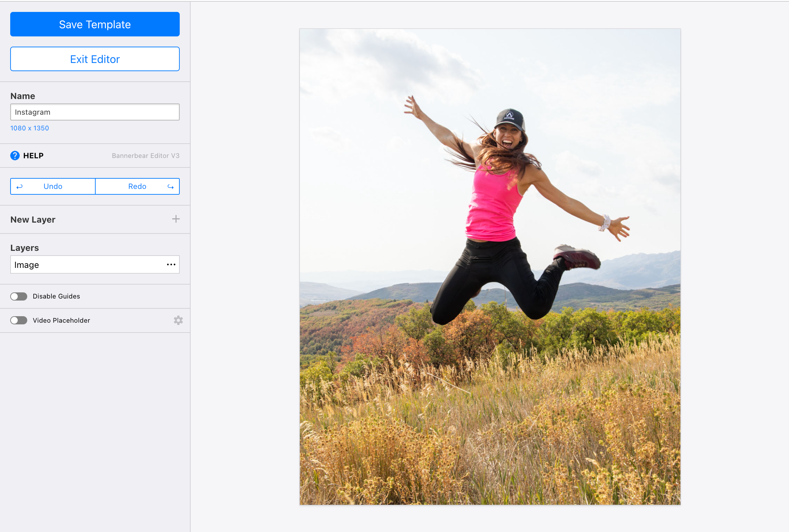The height and width of the screenshot is (532, 789).
Task: Click the Bannerbear Editor V3 text
Action: (146, 156)
